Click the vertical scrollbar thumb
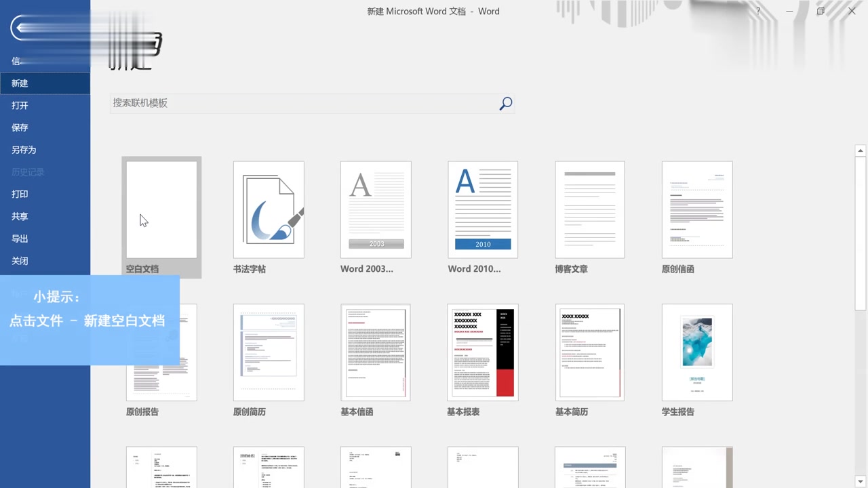 pos(861,233)
